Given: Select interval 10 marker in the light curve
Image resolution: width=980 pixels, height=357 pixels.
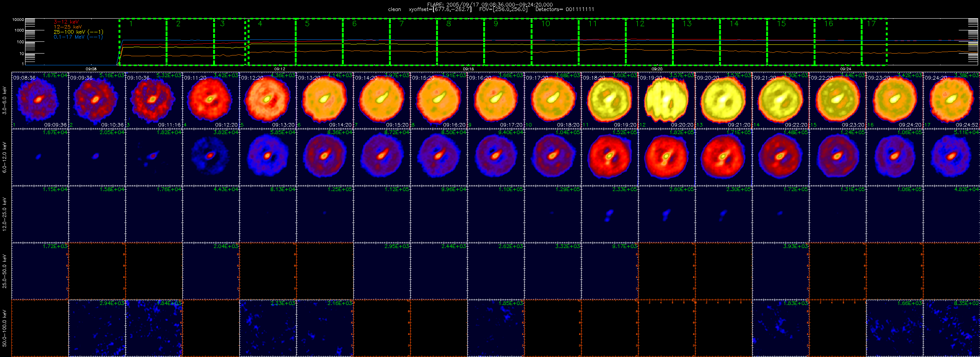Looking at the screenshot, I should coord(545,24).
